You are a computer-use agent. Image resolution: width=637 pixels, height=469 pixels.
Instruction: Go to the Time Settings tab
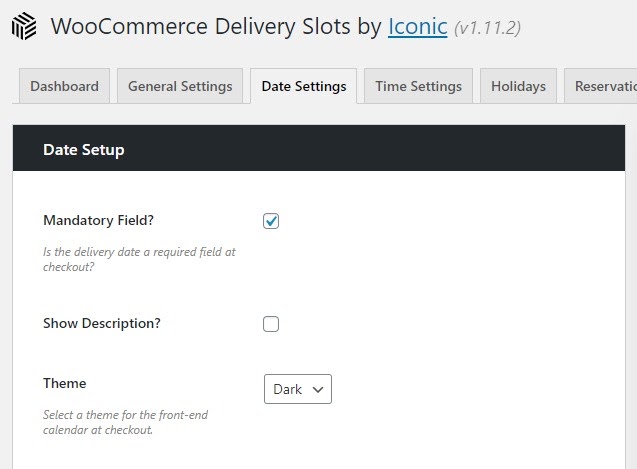tap(418, 86)
